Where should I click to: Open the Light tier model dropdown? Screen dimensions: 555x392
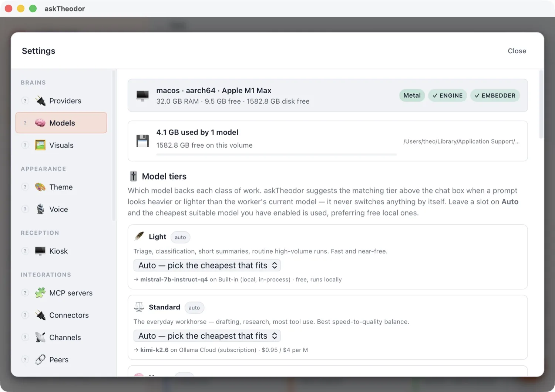[x=207, y=265]
